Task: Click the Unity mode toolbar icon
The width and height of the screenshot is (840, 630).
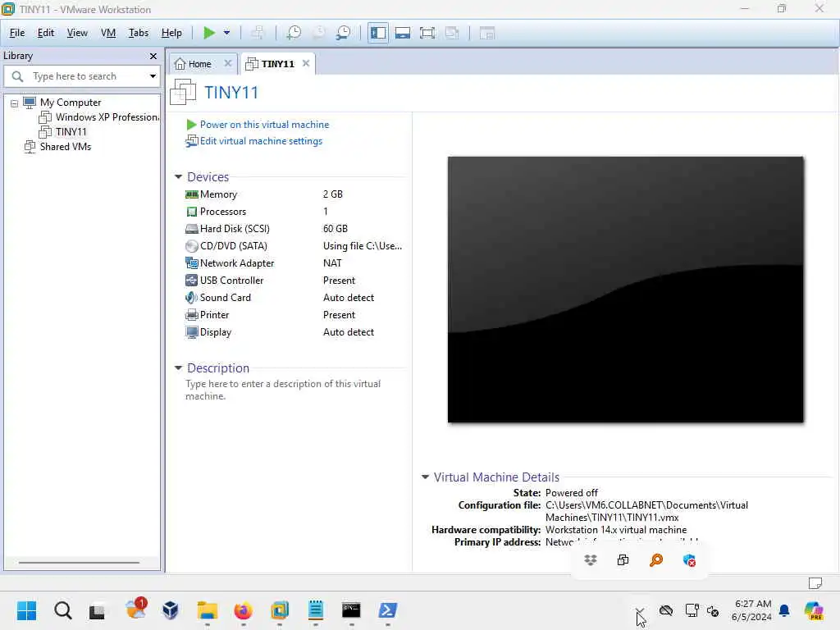Action: [x=452, y=33]
